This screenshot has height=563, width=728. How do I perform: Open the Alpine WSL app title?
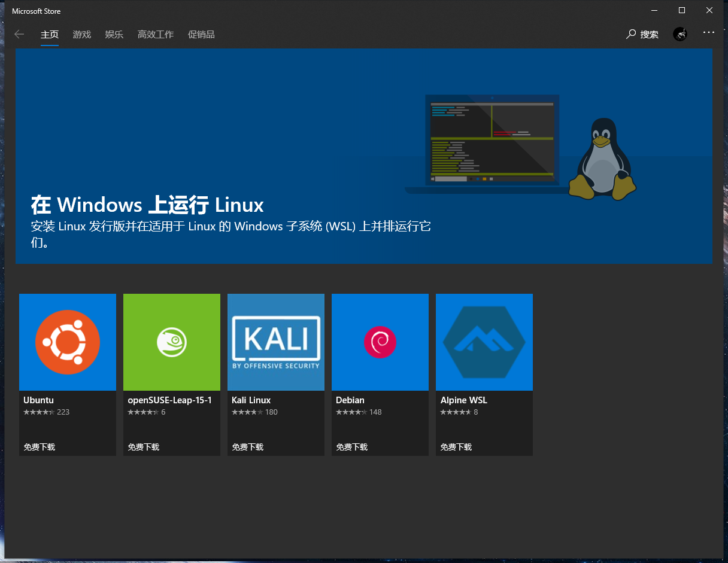pos(464,400)
